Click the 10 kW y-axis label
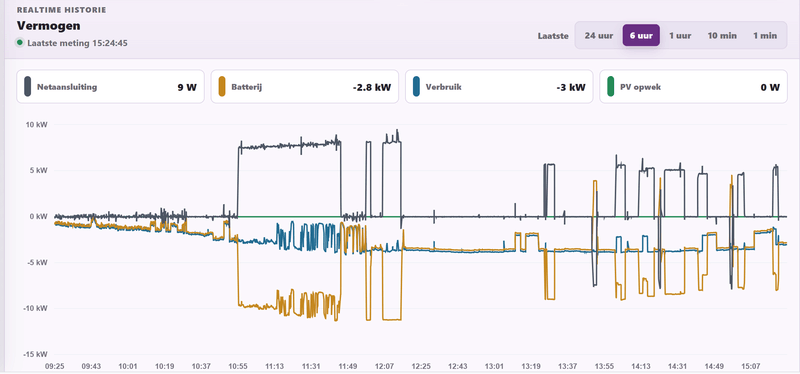The width and height of the screenshot is (800, 374). [37, 124]
